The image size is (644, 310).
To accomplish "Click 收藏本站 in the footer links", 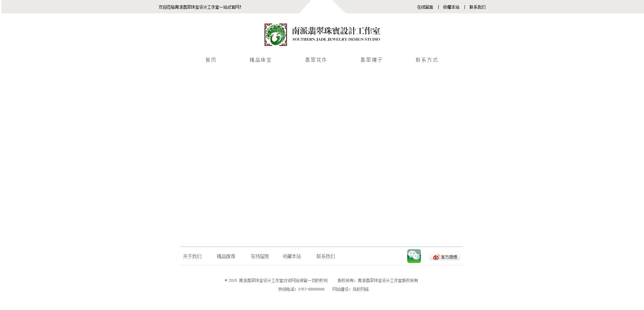I will coord(292,257).
